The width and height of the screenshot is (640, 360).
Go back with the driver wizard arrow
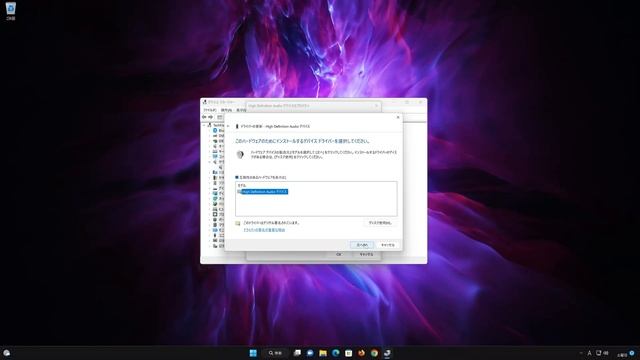click(x=228, y=126)
